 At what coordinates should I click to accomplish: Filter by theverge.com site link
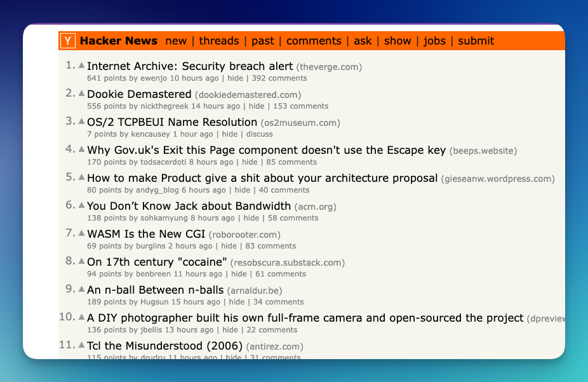coord(329,67)
